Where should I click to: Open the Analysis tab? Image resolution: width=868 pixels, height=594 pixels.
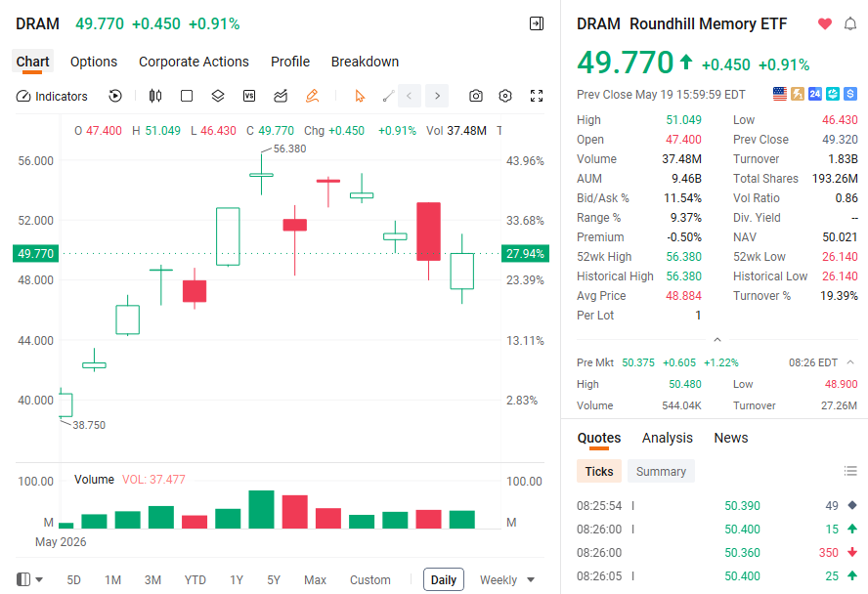(x=667, y=438)
